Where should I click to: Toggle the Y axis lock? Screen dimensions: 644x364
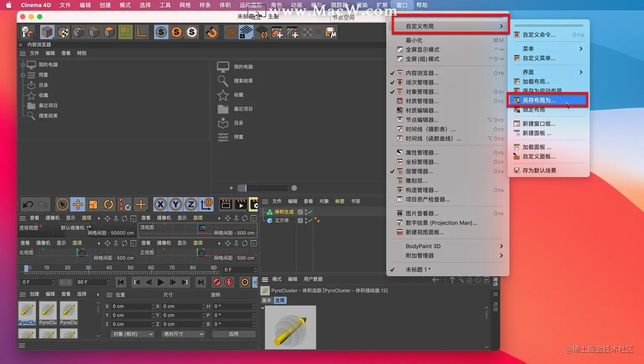tap(175, 205)
